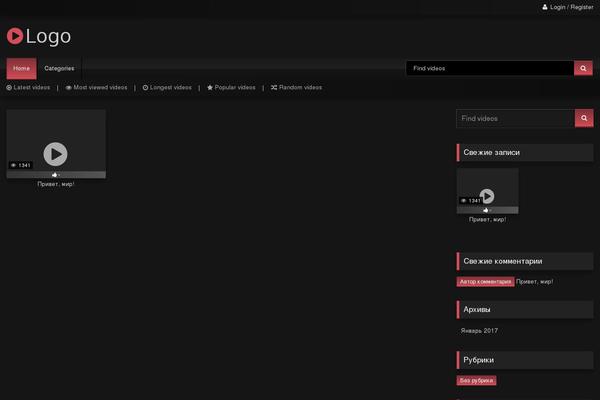Click the Свежие комментарии widget heading
600x400 pixels.
pos(525,261)
